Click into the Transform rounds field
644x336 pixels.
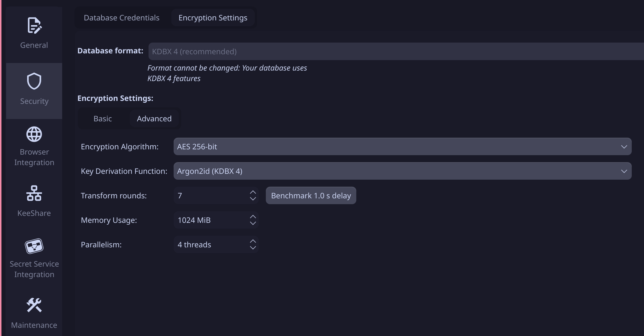(210, 196)
